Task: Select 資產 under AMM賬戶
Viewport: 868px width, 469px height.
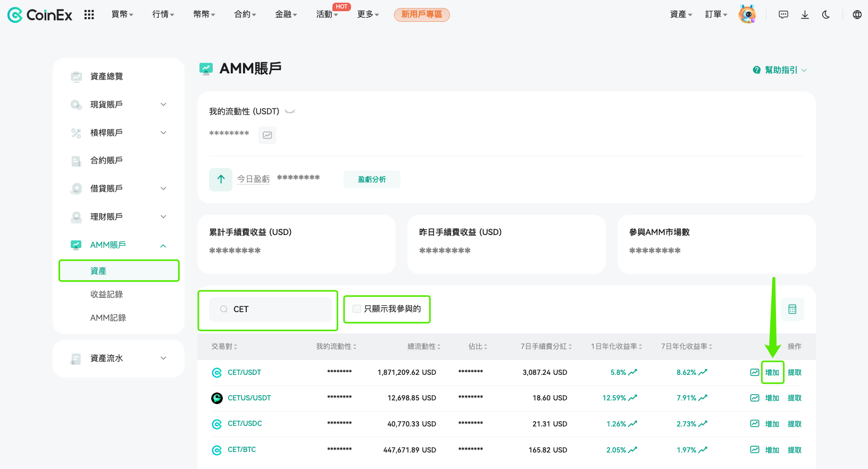Action: [119, 271]
